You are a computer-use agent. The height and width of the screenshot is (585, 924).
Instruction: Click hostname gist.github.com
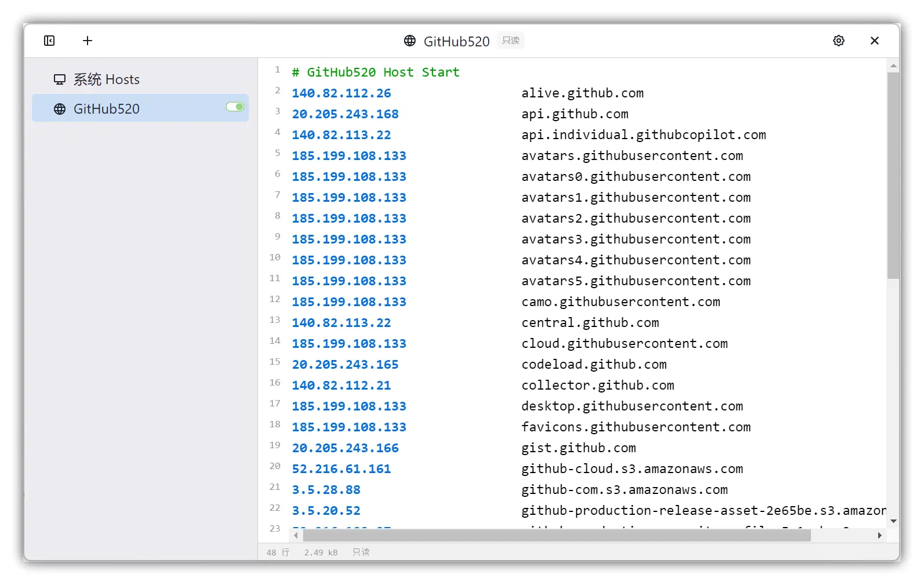[x=579, y=448]
